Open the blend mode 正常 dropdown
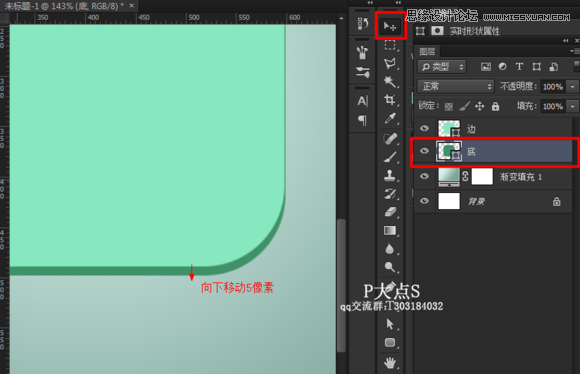580x374 pixels. 456,87
